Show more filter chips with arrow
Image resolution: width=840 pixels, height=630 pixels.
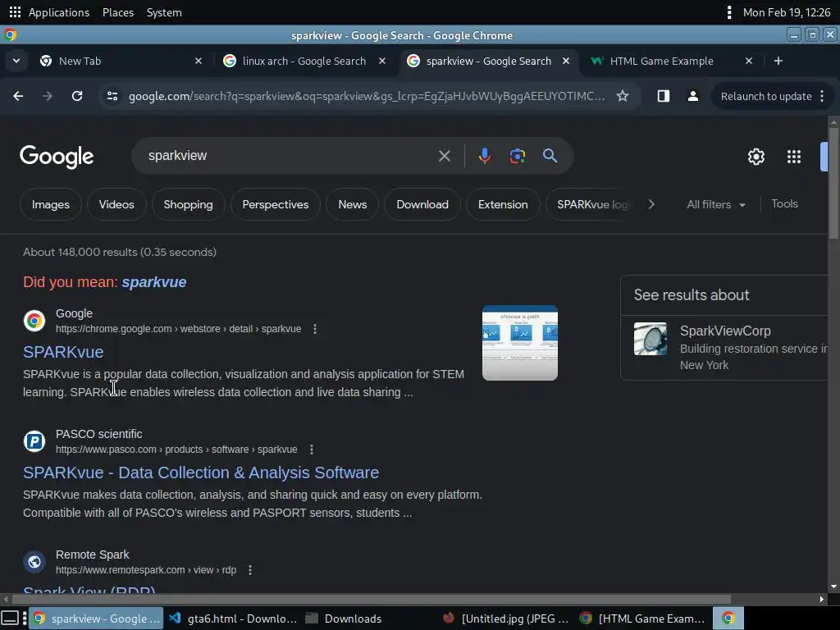point(651,204)
